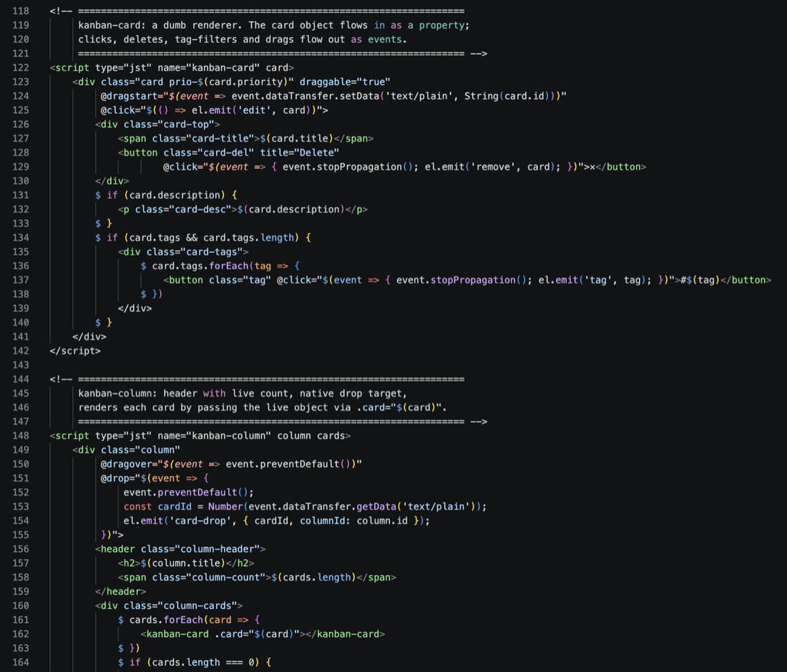Screen dimensions: 787x672
Task: Click the "card-del" class name
Action: pos(226,152)
